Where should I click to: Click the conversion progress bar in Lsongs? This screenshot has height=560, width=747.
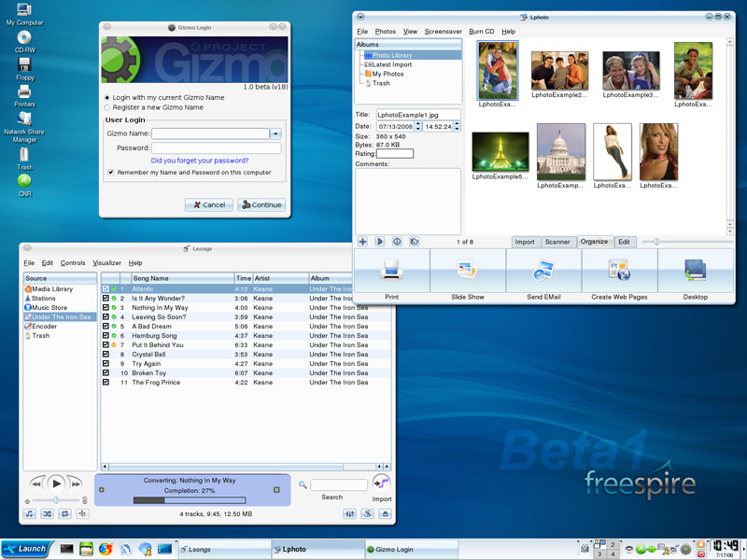[x=190, y=500]
